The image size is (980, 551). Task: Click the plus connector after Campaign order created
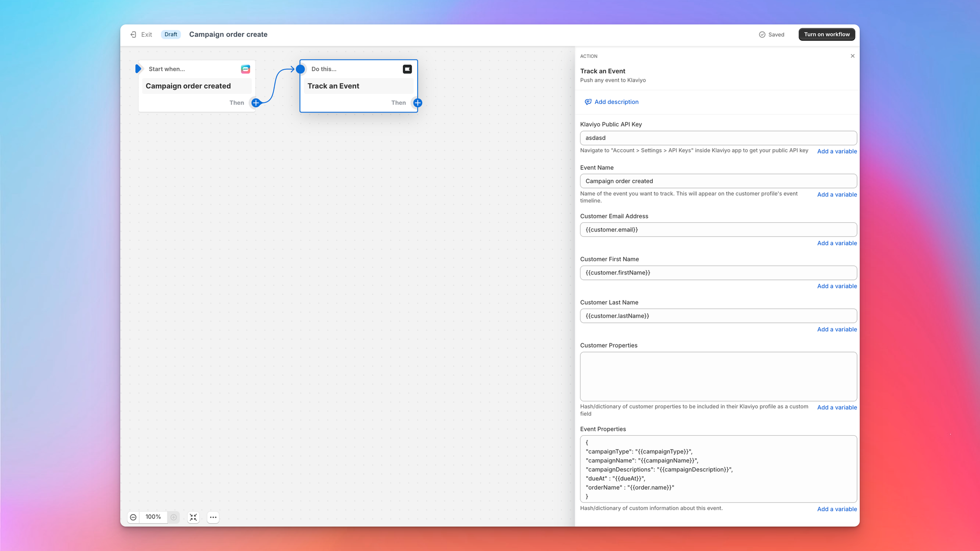click(256, 103)
